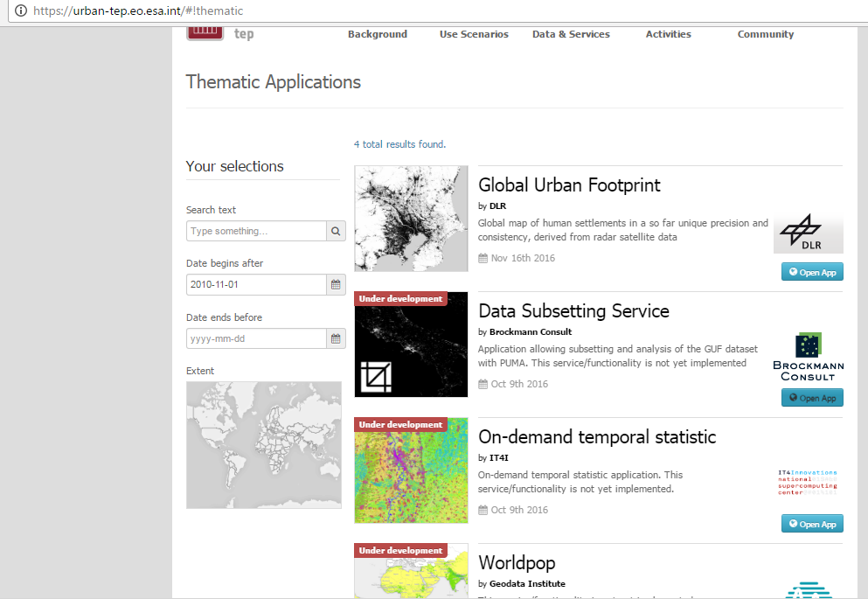Click Under development badge on Worldpop
The height and width of the screenshot is (599, 868).
[x=401, y=550]
